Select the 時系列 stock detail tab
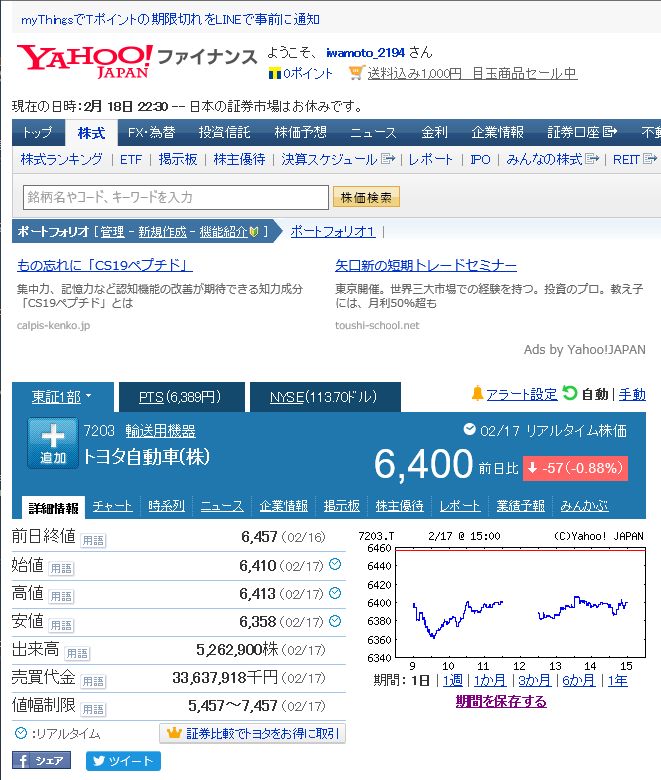Screen dimensions: 661x780 pyautogui.click(x=166, y=506)
